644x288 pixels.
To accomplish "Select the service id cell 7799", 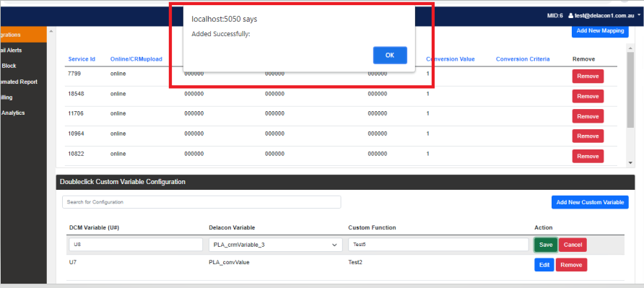I will pos(74,74).
